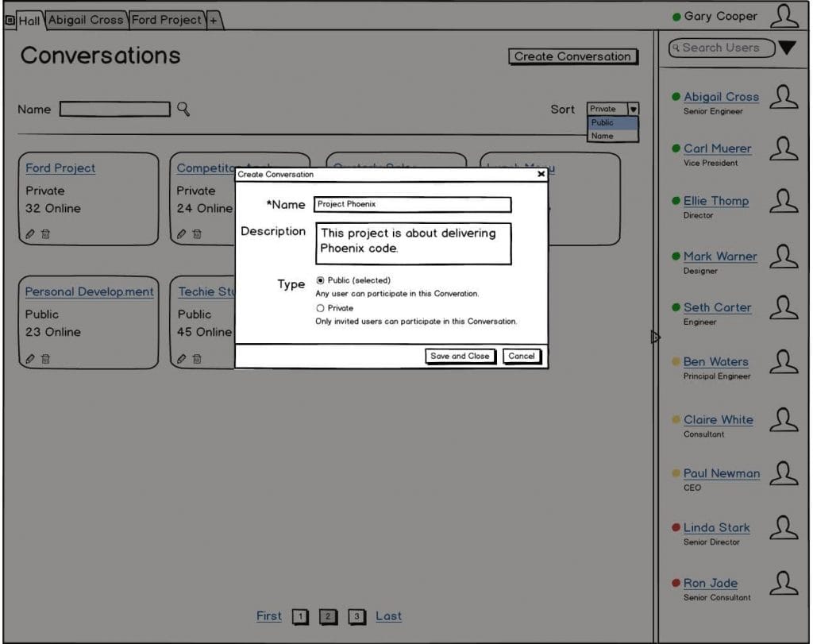Click the search magnifier next to Name field

(183, 109)
